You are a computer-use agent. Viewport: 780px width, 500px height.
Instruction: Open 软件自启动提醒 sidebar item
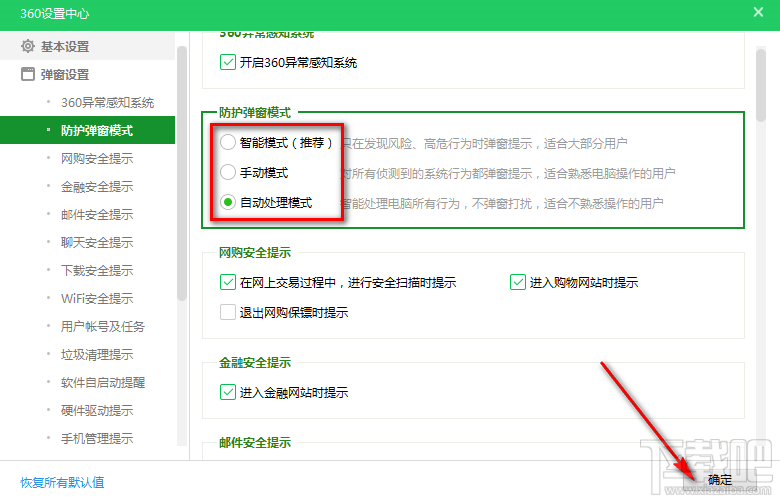103,383
